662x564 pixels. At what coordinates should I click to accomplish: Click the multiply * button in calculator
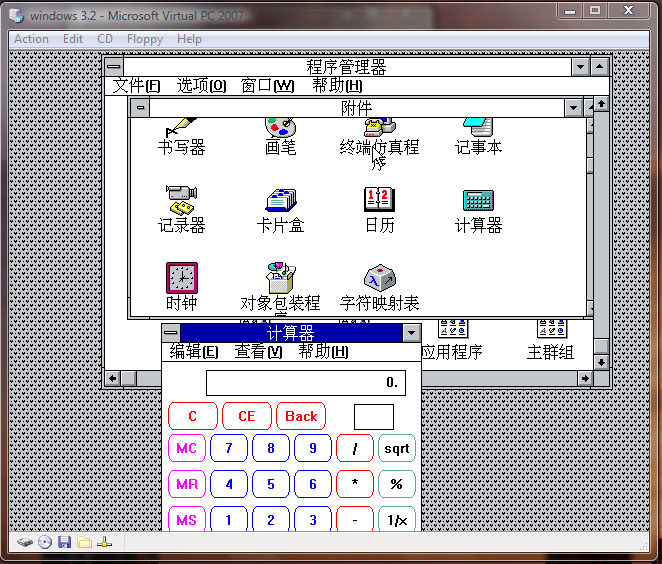[355, 484]
